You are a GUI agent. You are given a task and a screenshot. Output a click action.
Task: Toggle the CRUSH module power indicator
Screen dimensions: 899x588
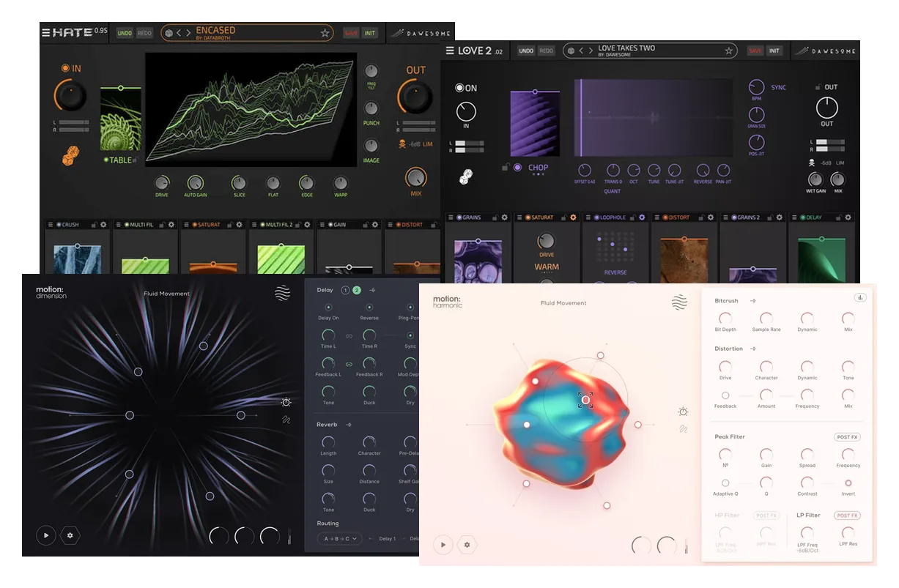(x=58, y=225)
